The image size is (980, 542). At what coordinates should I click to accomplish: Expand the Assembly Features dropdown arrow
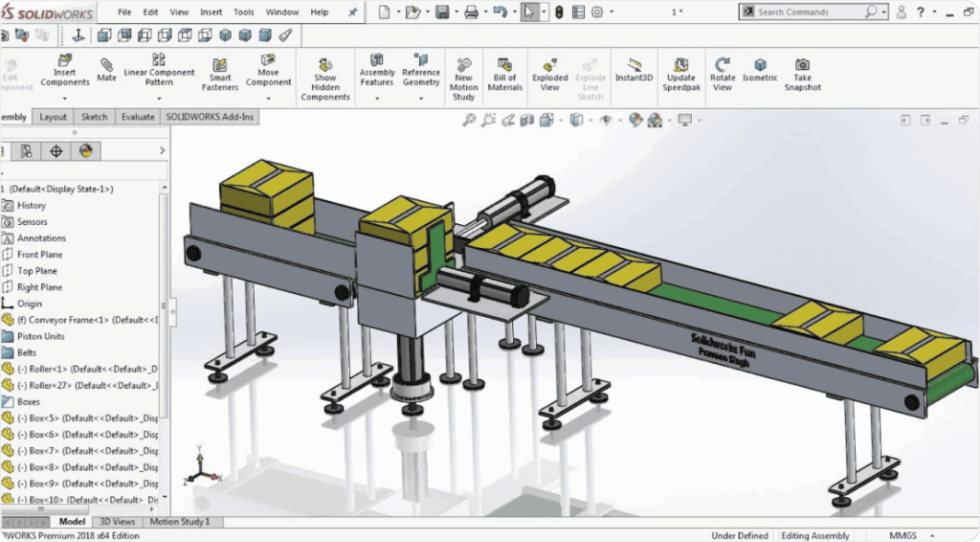coord(377,97)
